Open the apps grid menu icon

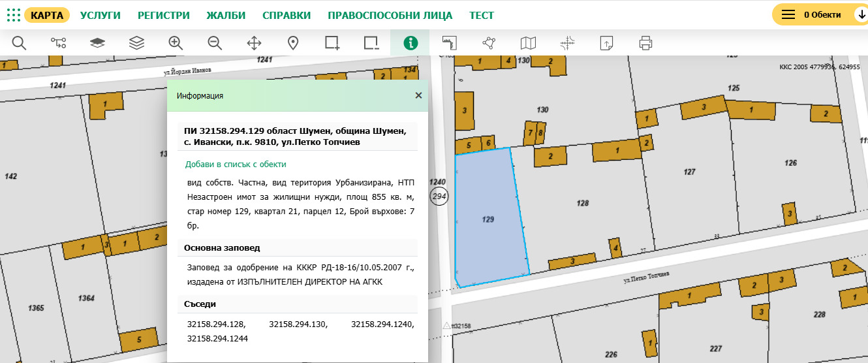(13, 15)
